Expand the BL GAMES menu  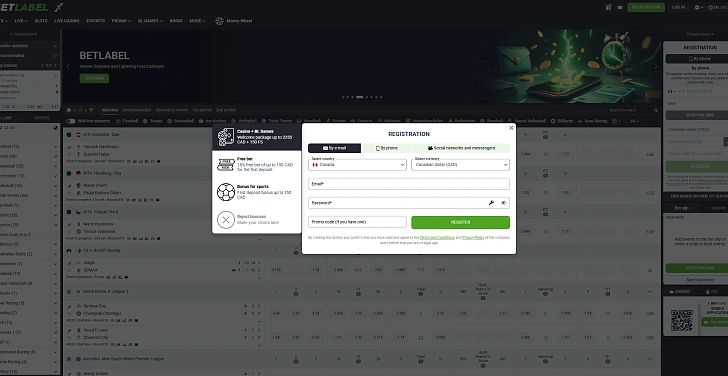point(150,21)
